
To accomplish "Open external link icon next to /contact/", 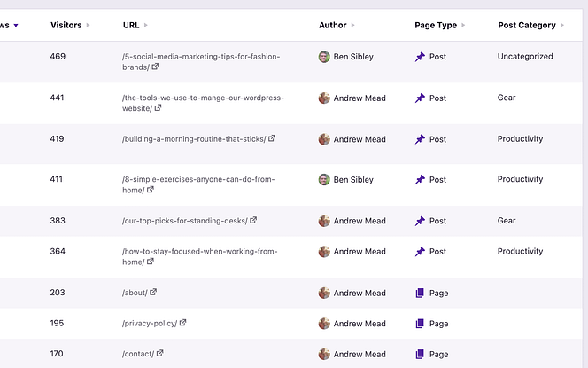I will pyautogui.click(x=160, y=354).
